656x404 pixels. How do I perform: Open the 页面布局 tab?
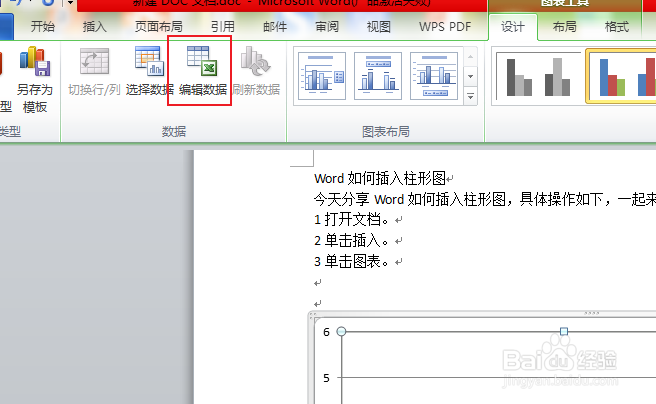(159, 27)
